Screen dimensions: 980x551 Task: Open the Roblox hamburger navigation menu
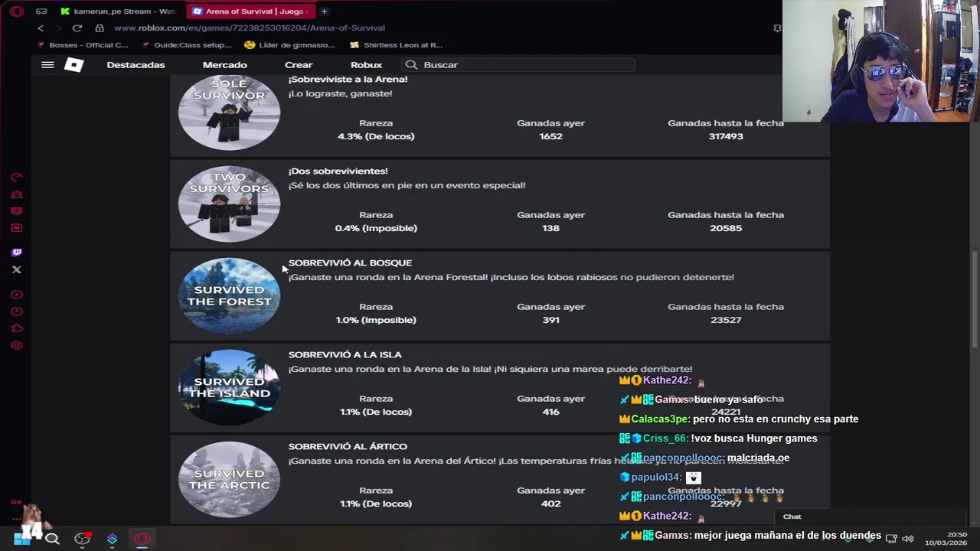(x=47, y=65)
